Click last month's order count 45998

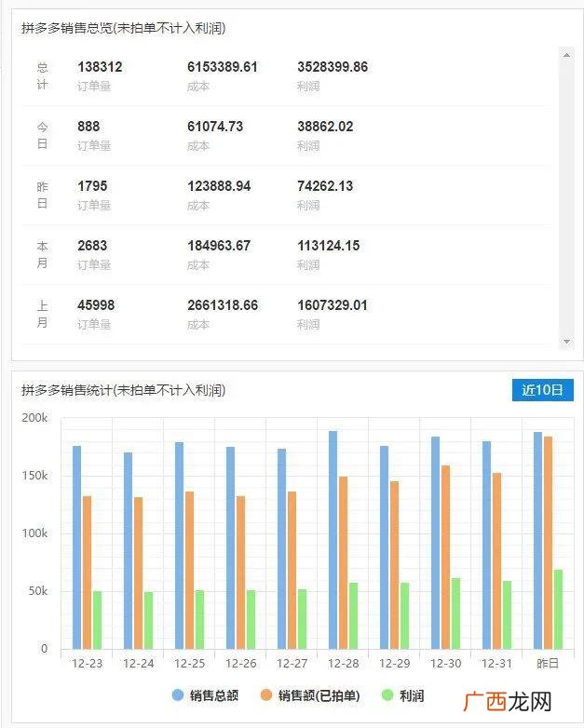tap(96, 305)
